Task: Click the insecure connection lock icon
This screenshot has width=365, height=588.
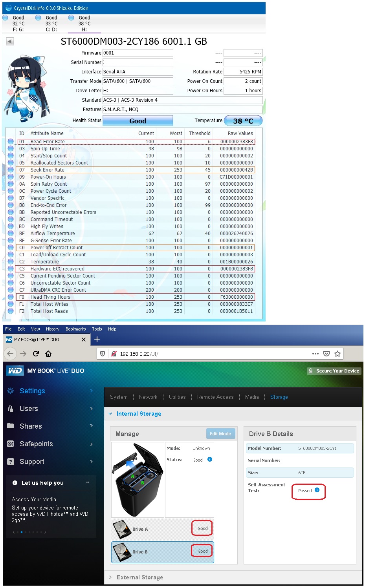Action: click(x=114, y=354)
